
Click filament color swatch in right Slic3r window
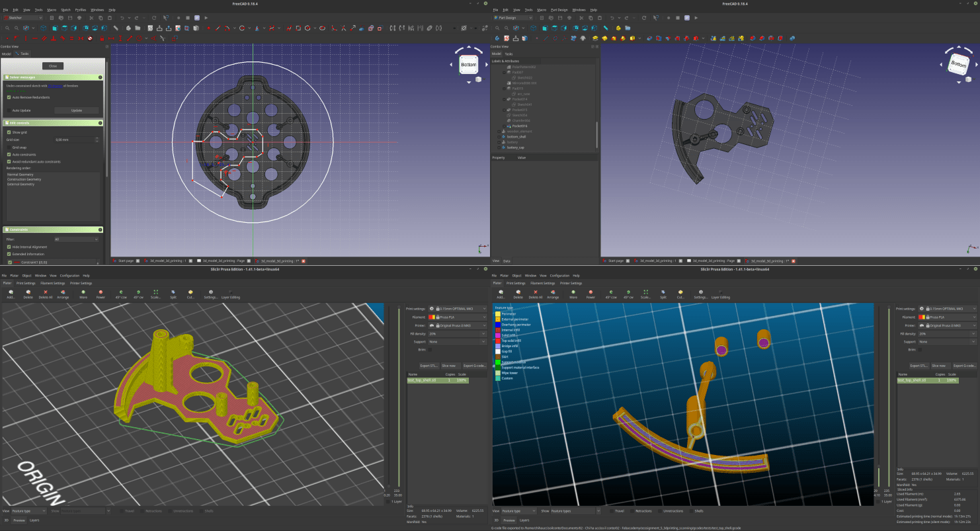point(922,317)
